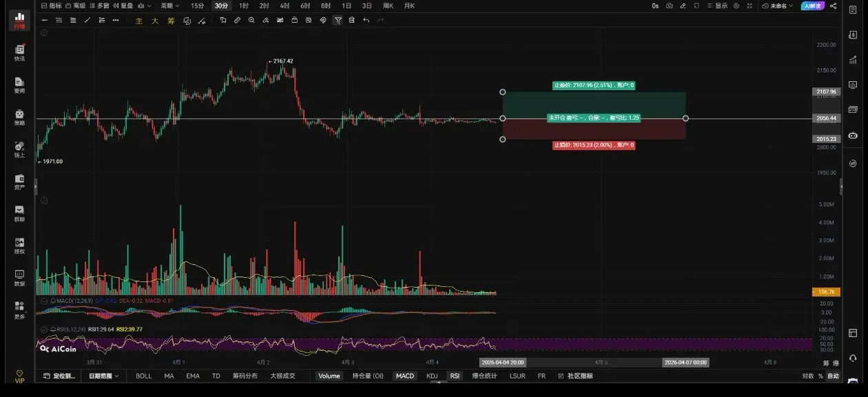Switch to the 1时 timeframe
The height and width of the screenshot is (397, 868).
244,6
